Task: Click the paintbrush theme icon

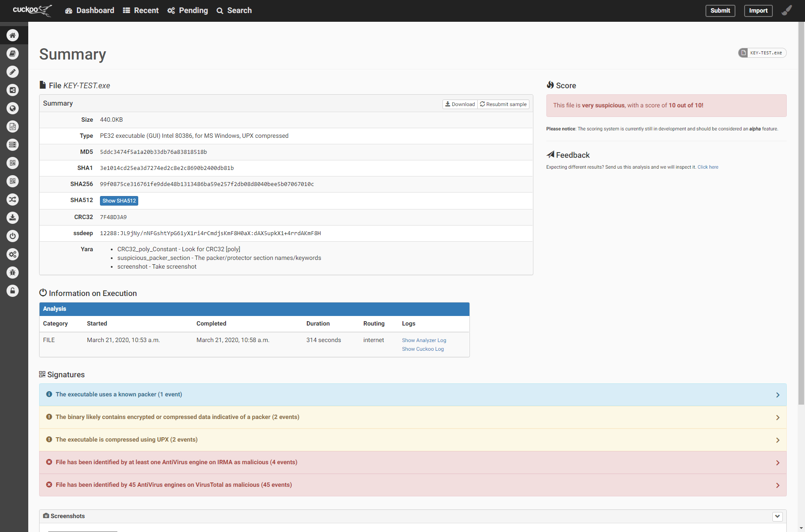Action: point(786,10)
